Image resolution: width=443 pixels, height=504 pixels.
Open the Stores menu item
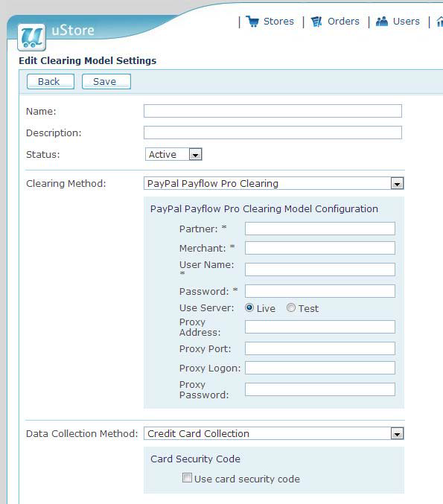pyautogui.click(x=278, y=22)
